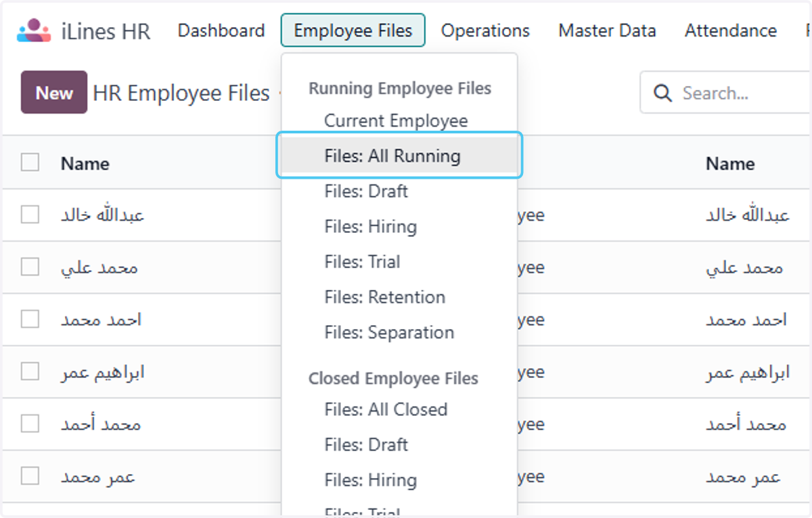Viewport: 812px width, 518px height.
Task: Collapse the Employee Files menu
Action: pos(353,30)
